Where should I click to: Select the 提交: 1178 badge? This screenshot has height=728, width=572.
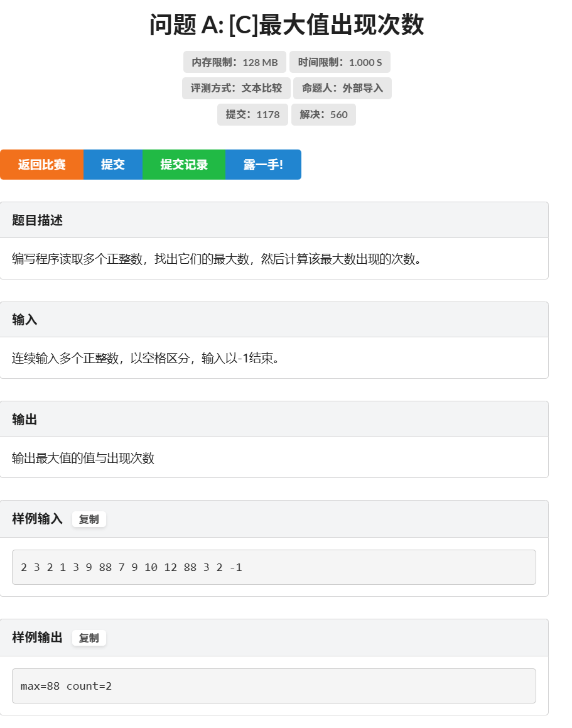(252, 115)
